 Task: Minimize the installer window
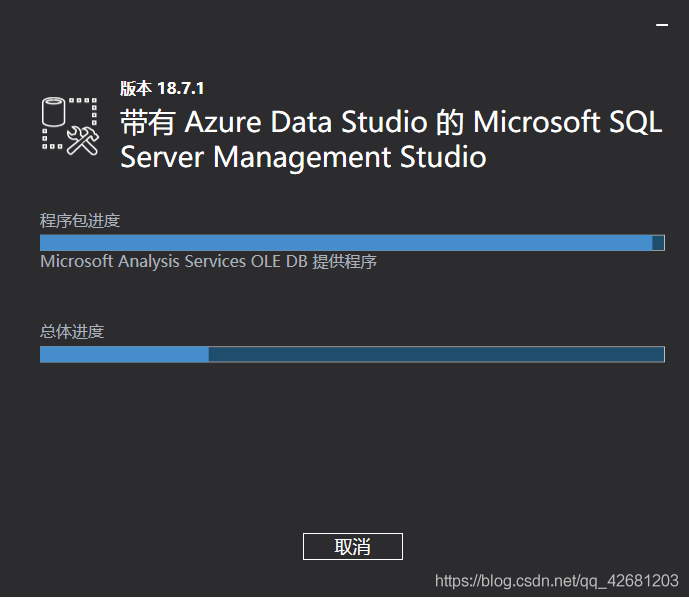tap(661, 21)
